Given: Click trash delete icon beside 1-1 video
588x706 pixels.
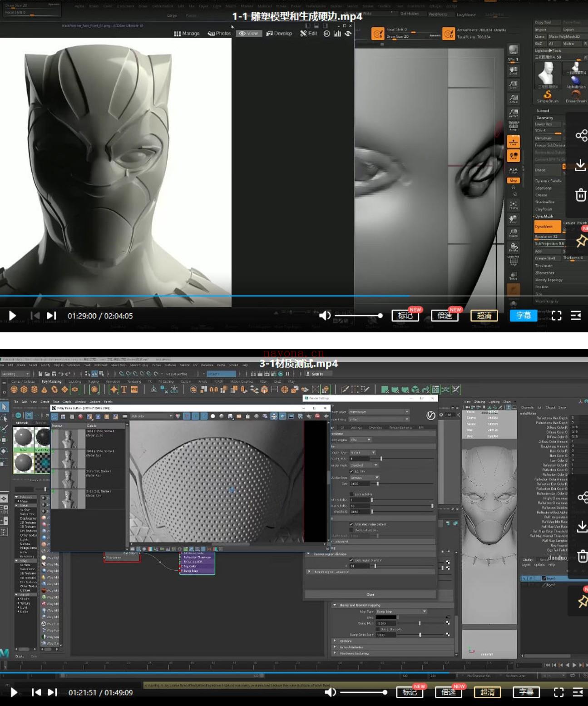Looking at the screenshot, I should click(x=581, y=195).
